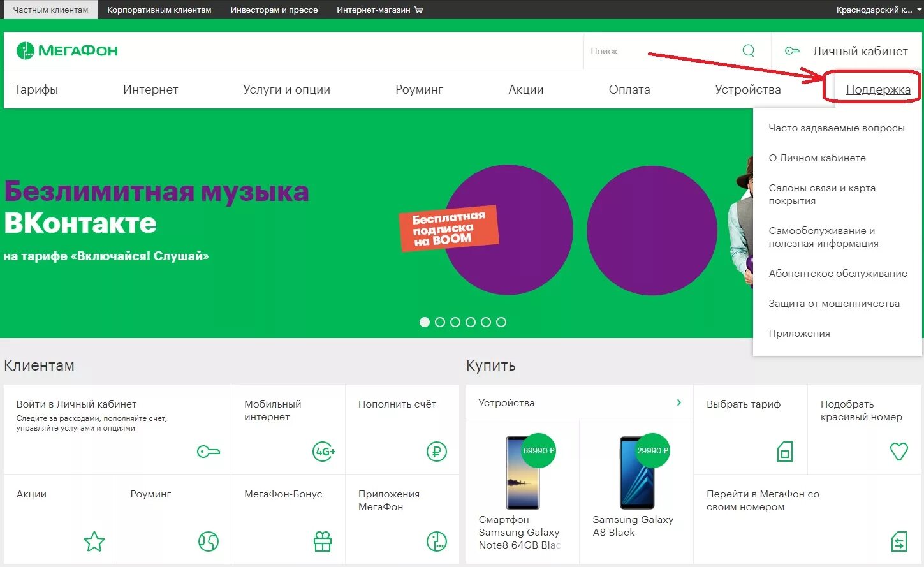The image size is (924, 567).
Task: Open the Услуги и опции menu
Action: tap(287, 90)
